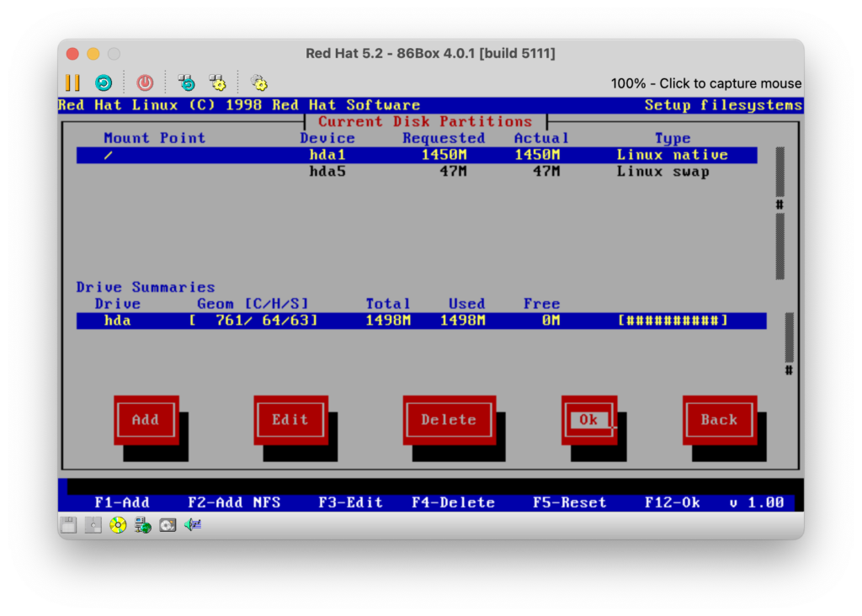Viewport: 862px width, 616px height.
Task: Click the Drive Summaries scrollbar
Action: [x=789, y=343]
